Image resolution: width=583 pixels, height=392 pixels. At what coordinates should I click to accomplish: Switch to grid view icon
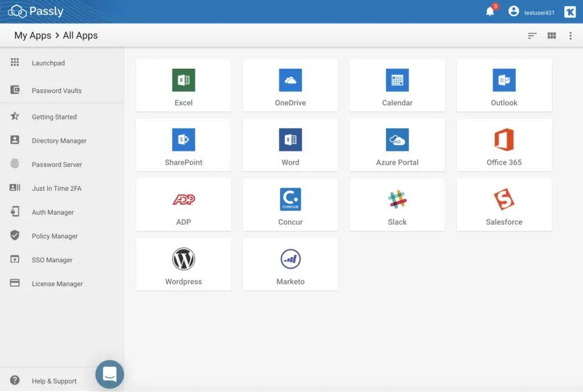point(552,36)
